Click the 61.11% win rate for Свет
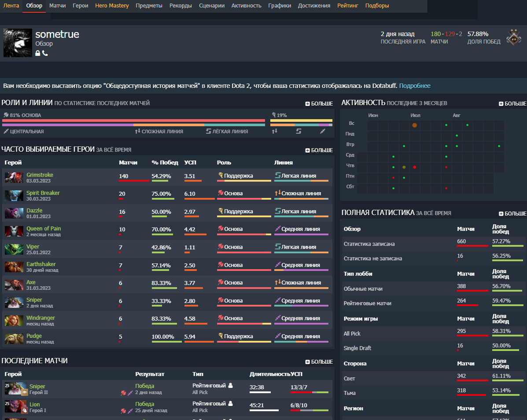The width and height of the screenshot is (527, 420). tap(501, 376)
